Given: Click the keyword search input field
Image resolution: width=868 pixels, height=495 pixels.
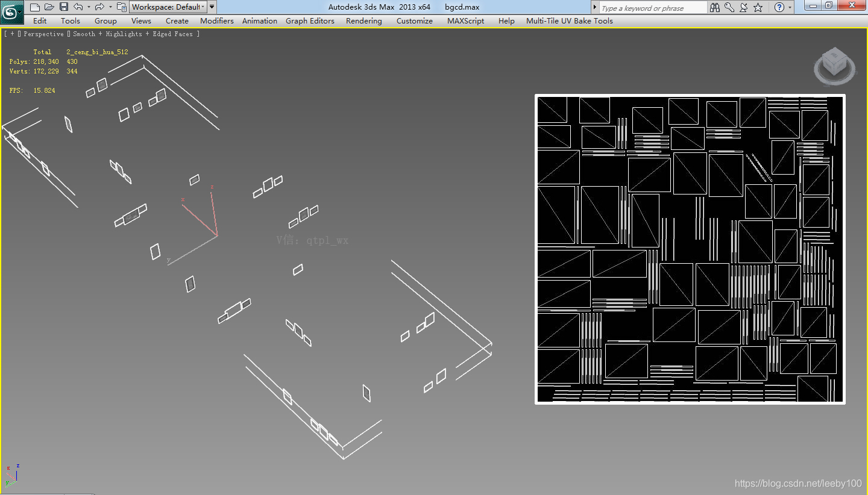Looking at the screenshot, I should point(653,8).
